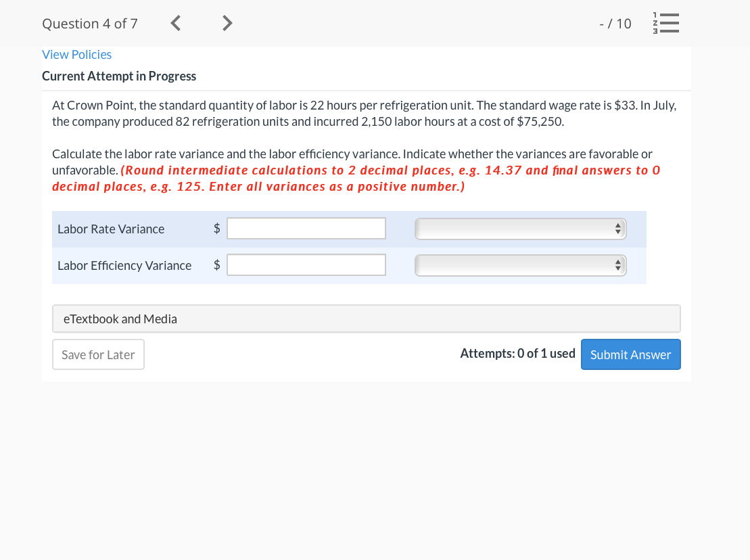Screen dimensions: 750x560
Task: Click Submit Answer
Action: click(x=630, y=354)
